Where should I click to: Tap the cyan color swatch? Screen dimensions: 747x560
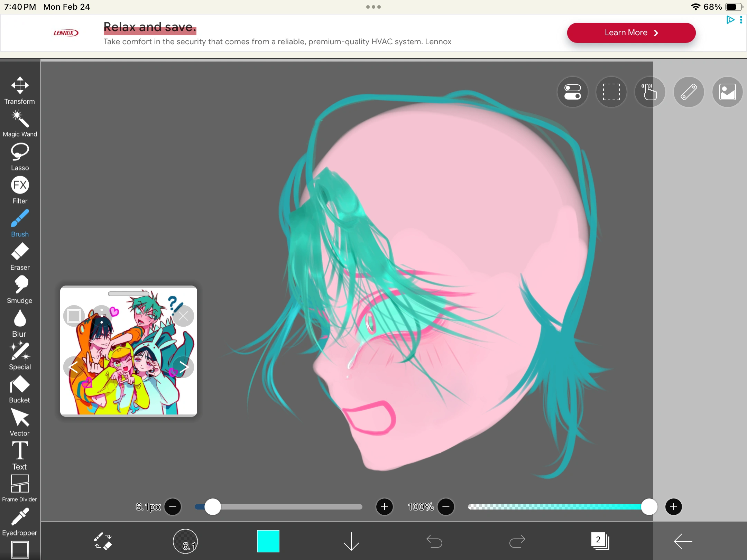268,541
